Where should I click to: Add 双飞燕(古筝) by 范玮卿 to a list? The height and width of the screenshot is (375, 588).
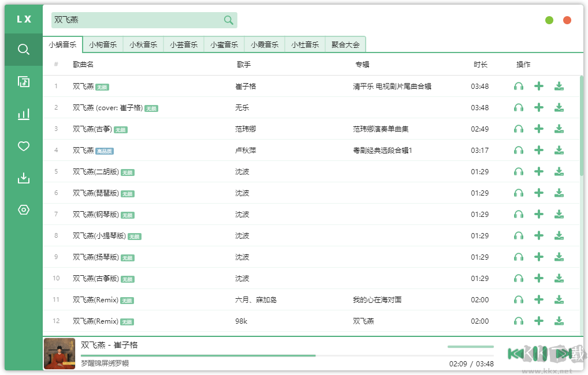click(539, 129)
